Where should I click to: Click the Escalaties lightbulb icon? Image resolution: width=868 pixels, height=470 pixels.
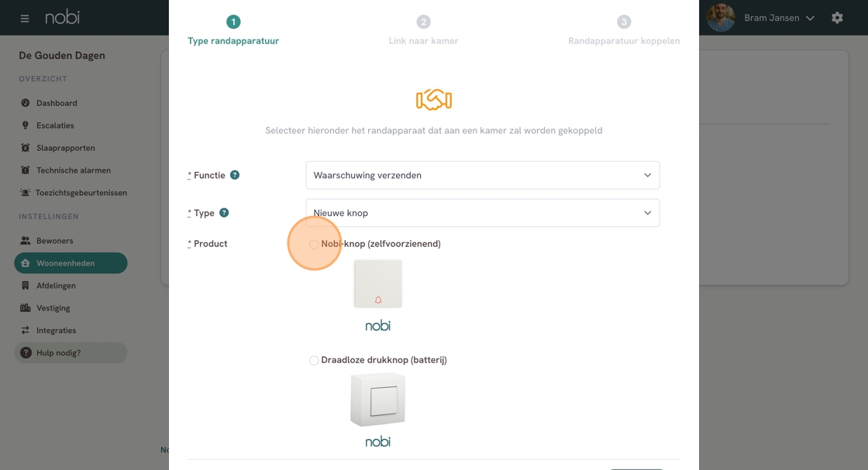point(26,125)
